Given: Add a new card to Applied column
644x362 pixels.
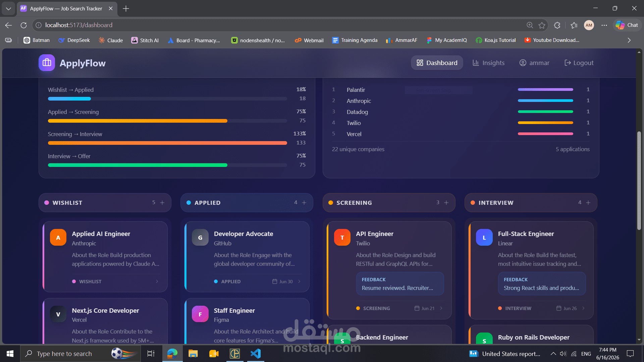Looking at the screenshot, I should (304, 203).
